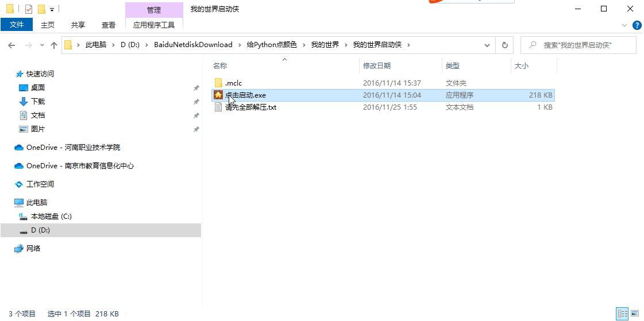Click the pin icon next to 文档

pos(196,115)
